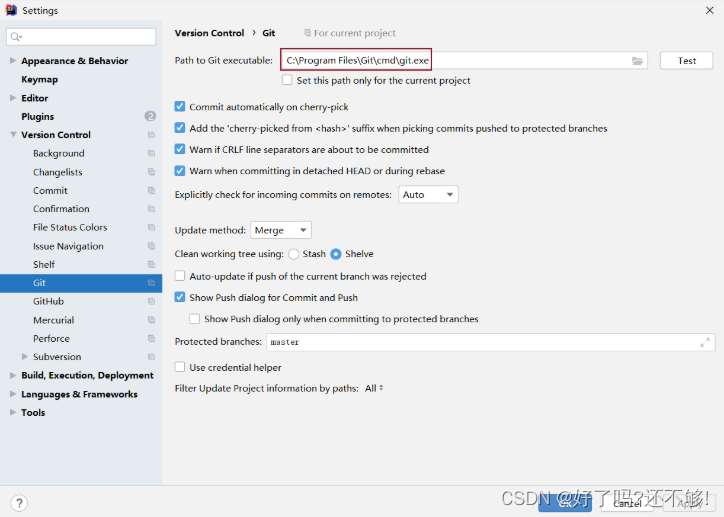The width and height of the screenshot is (724, 517).
Task: Expand the Subversion subsection arrow
Action: [25, 357]
